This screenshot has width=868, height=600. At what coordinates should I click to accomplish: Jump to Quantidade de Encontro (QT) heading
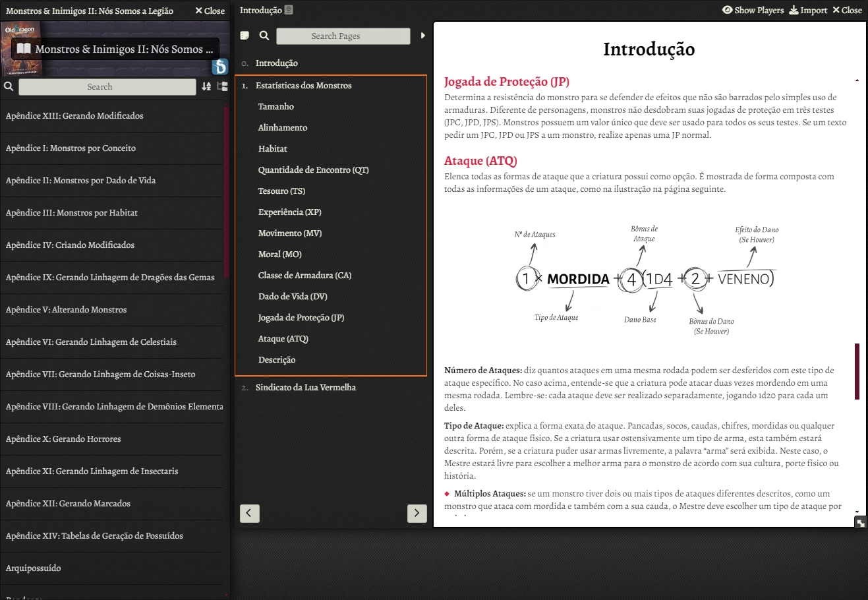point(314,170)
